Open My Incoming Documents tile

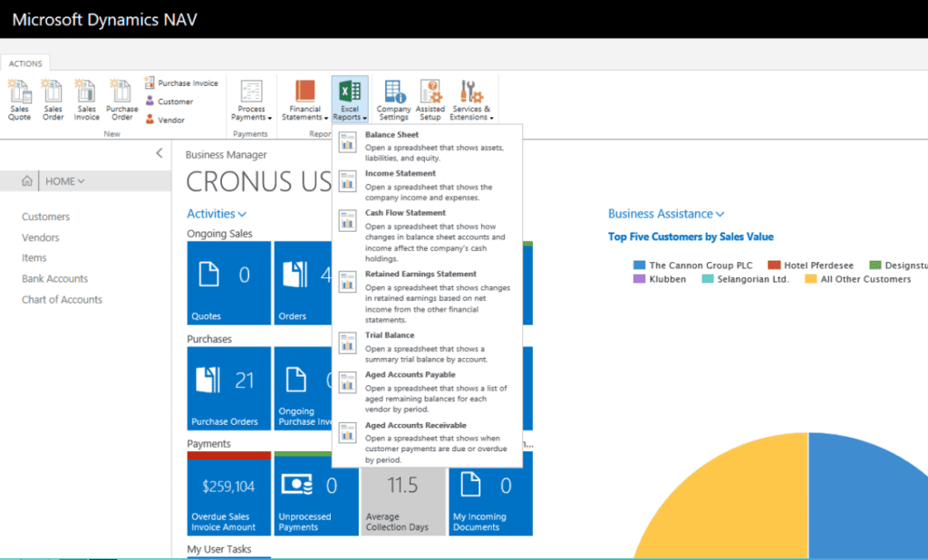tap(490, 501)
